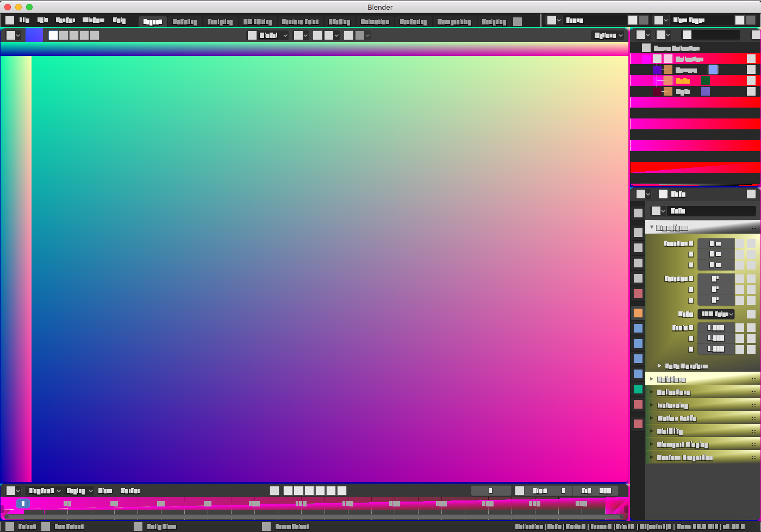This screenshot has width=761, height=532.
Task: Click the current frame field in timeline
Action: click(491, 491)
